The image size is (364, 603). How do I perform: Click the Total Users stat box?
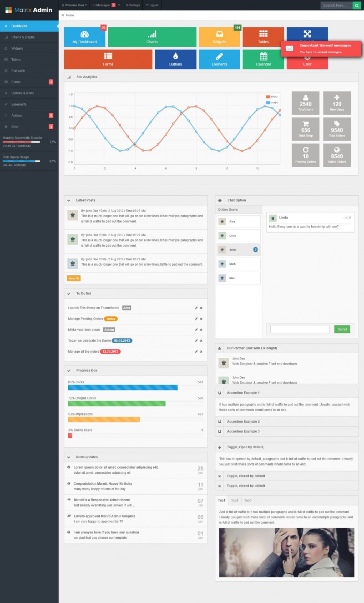[306, 103]
